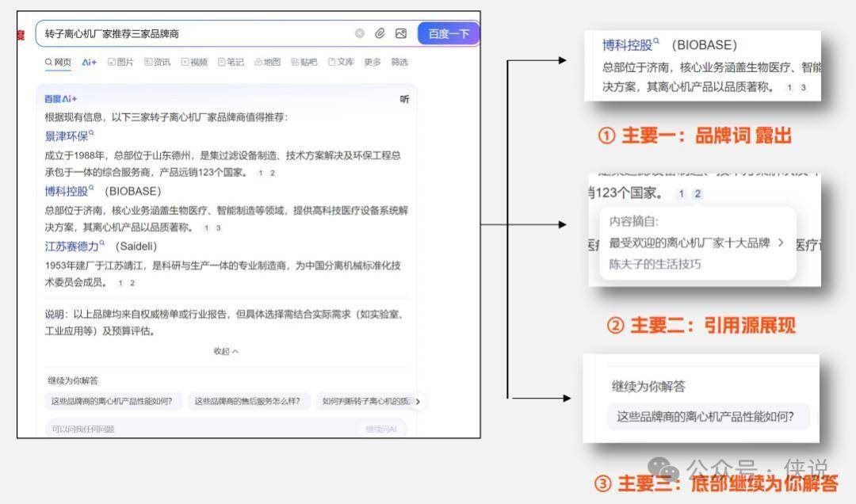Viewport: 856px width, 504px height.
Task: Click the image search icon in search bar
Action: (x=401, y=33)
